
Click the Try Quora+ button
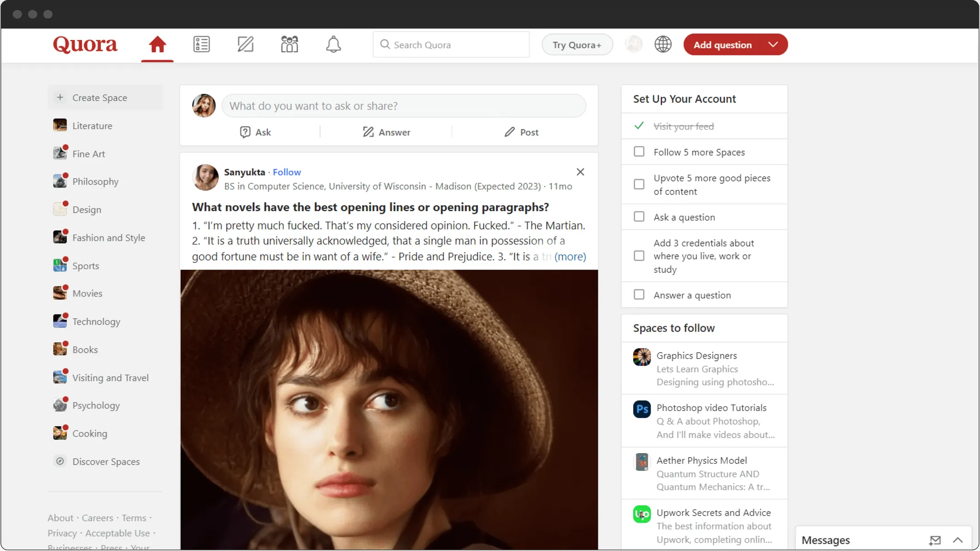[x=577, y=44]
